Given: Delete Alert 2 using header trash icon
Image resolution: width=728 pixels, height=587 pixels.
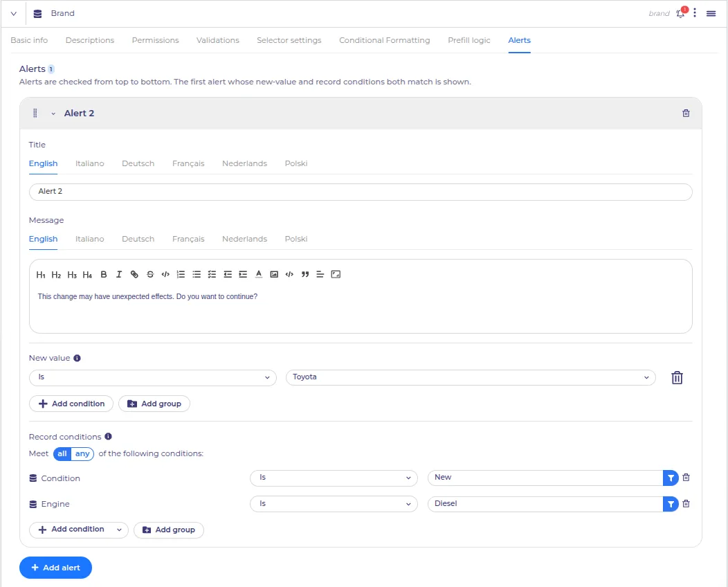Looking at the screenshot, I should coord(686,114).
